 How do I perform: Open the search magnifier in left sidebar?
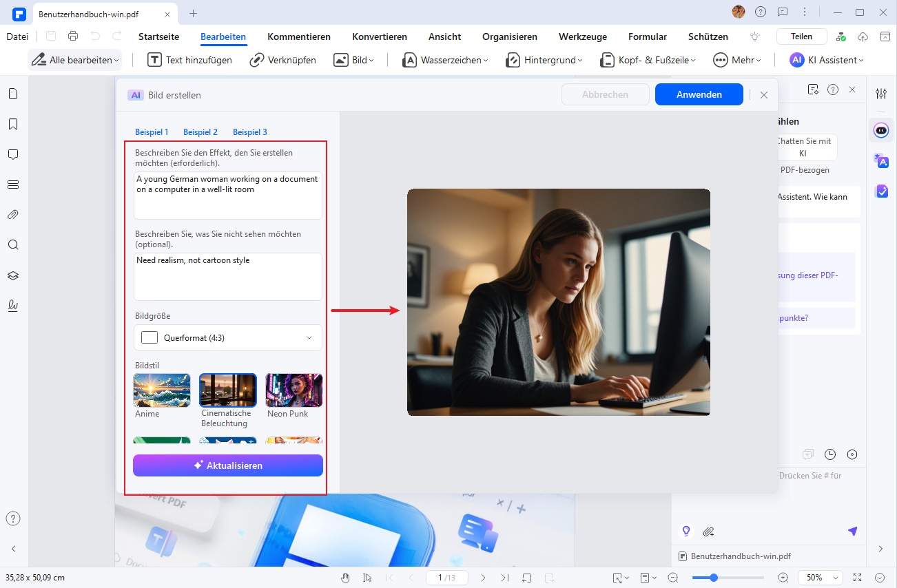pyautogui.click(x=13, y=245)
